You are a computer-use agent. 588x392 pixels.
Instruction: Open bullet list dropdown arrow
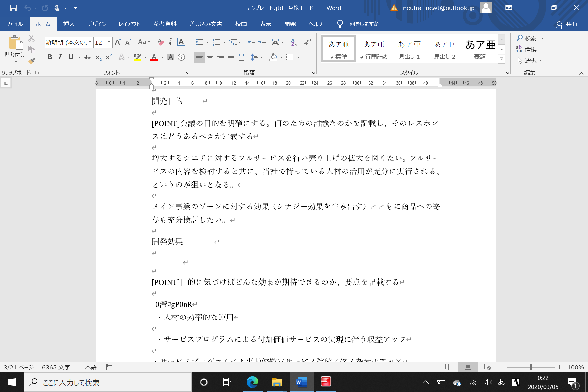(208, 42)
